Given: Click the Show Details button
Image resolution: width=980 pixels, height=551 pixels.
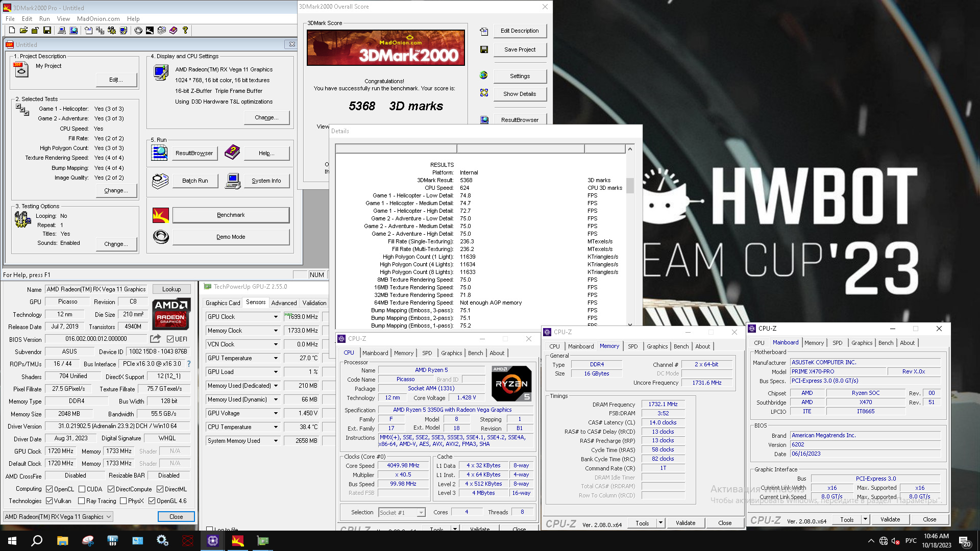Looking at the screenshot, I should point(520,94).
